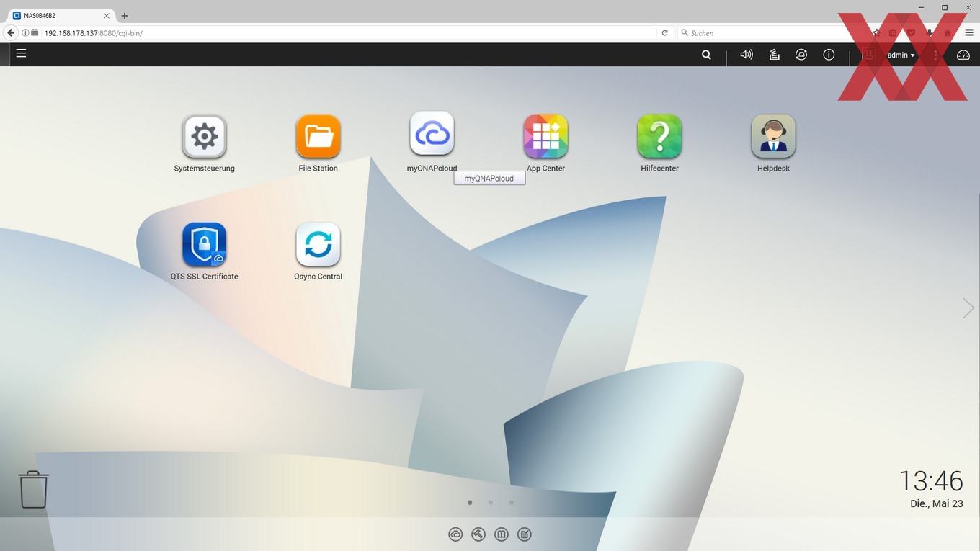Click the Hilfecenter label text
This screenshot has height=551, width=980.
659,168
